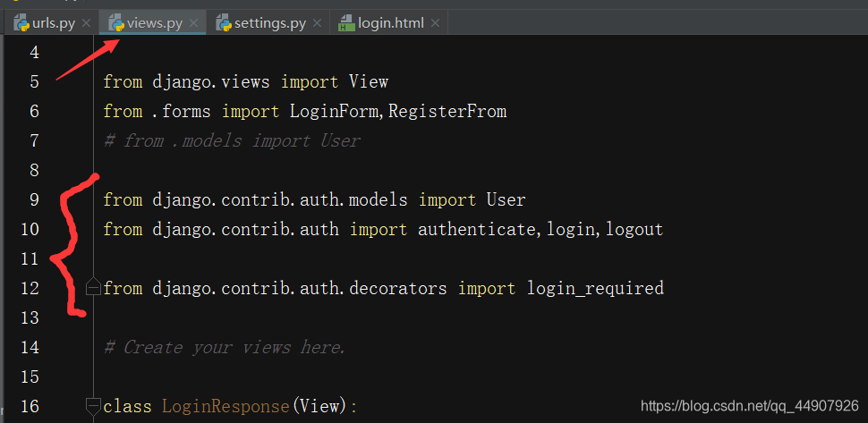Click 'login_required' in the decorators import
The height and width of the screenshot is (423, 868).
595,289
